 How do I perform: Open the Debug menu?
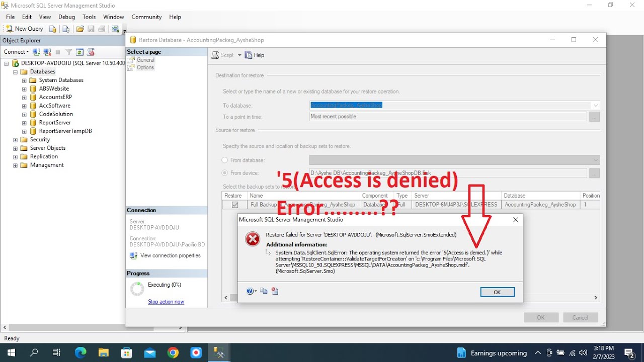[66, 17]
